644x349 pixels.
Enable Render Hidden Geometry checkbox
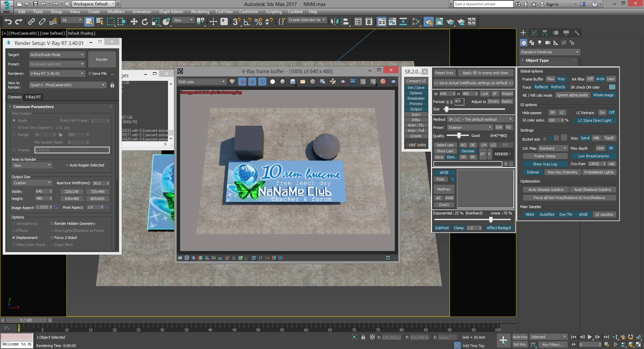(52, 223)
